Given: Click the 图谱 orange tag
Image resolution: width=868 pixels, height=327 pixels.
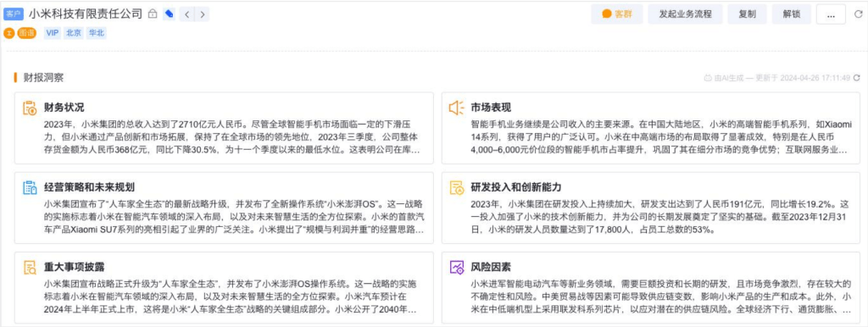Looking at the screenshot, I should click(x=26, y=33).
